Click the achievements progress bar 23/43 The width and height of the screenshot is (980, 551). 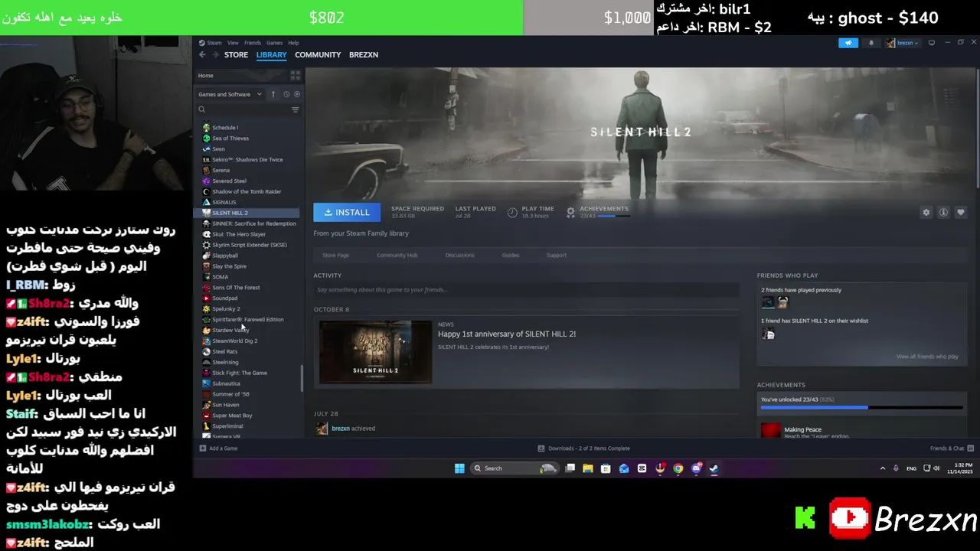pyautogui.click(x=861, y=408)
